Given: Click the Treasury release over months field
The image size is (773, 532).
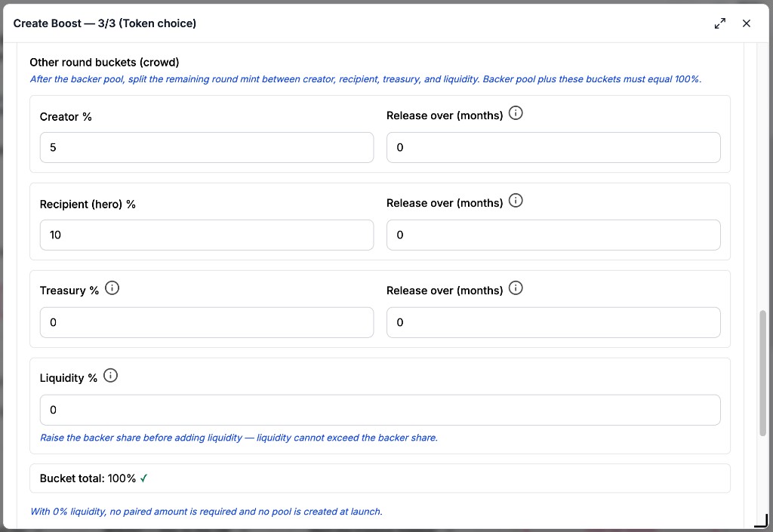Looking at the screenshot, I should click(553, 323).
